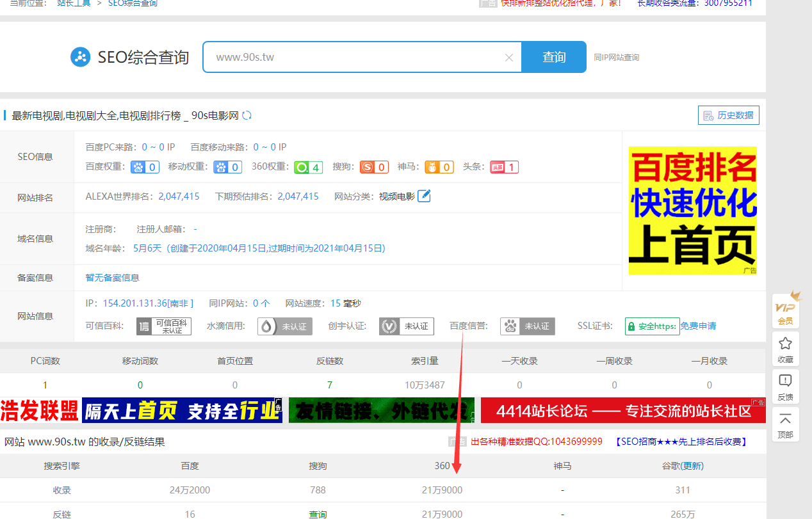Click the 反链数 value 7
The image size is (812, 519).
330,385
